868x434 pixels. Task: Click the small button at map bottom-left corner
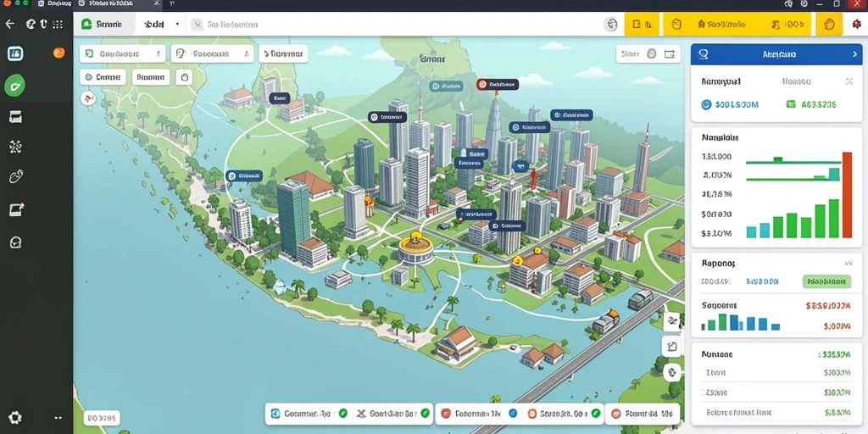click(102, 418)
